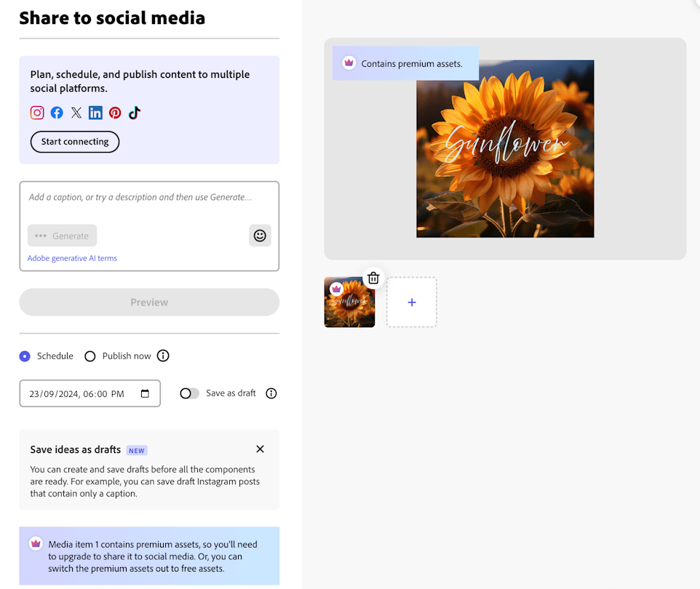Click the Pinterest icon
The height and width of the screenshot is (589, 700).
pos(115,113)
